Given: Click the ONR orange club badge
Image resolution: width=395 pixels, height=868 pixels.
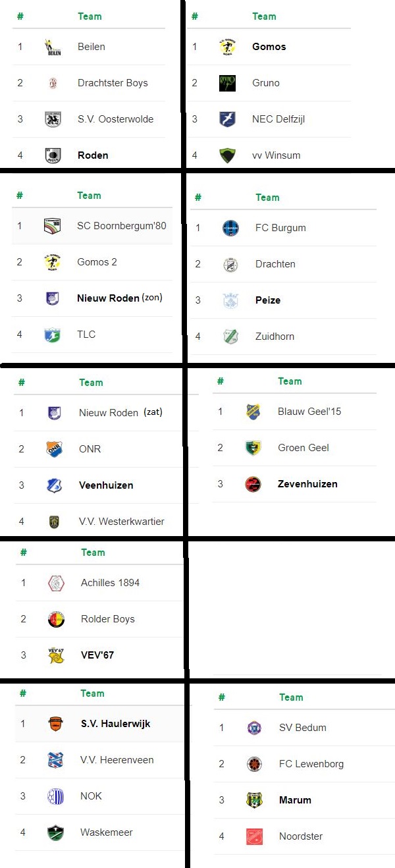Looking at the screenshot, I should (54, 449).
